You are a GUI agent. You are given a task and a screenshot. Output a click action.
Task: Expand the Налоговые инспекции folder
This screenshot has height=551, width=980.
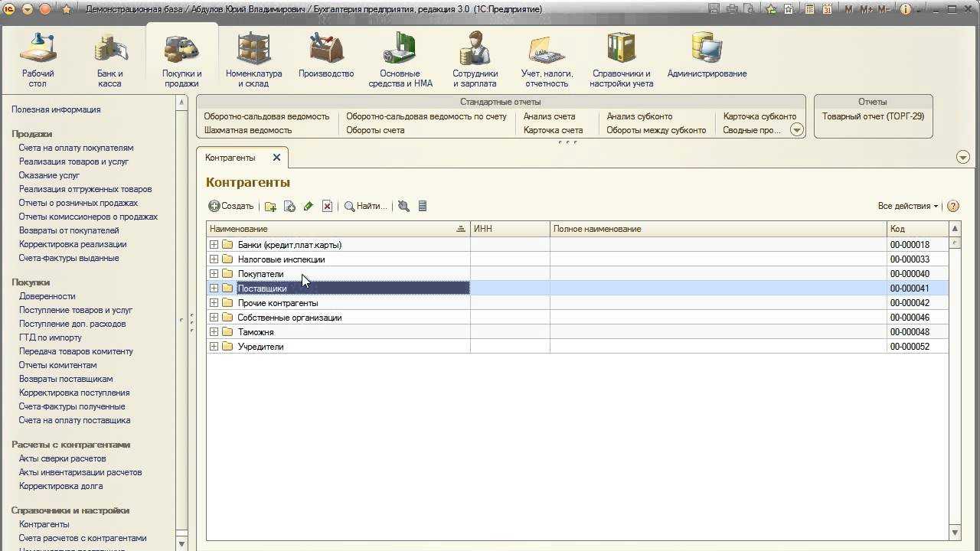click(x=214, y=259)
